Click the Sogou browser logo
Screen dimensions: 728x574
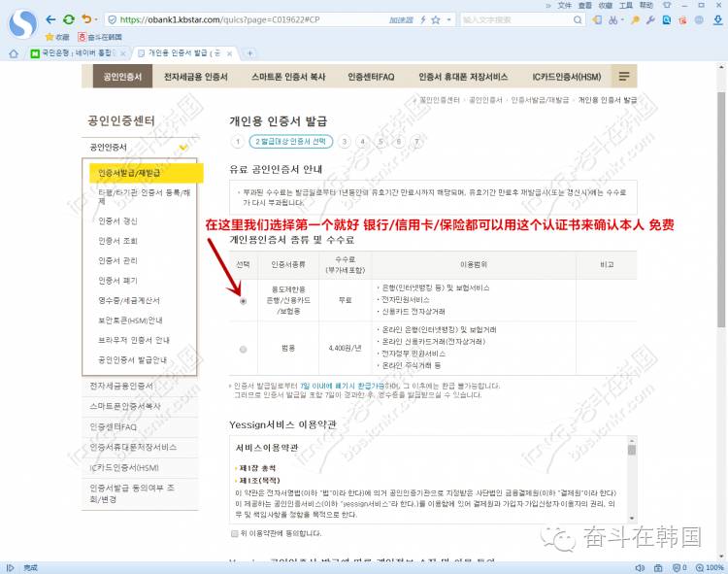pyautogui.click(x=22, y=23)
